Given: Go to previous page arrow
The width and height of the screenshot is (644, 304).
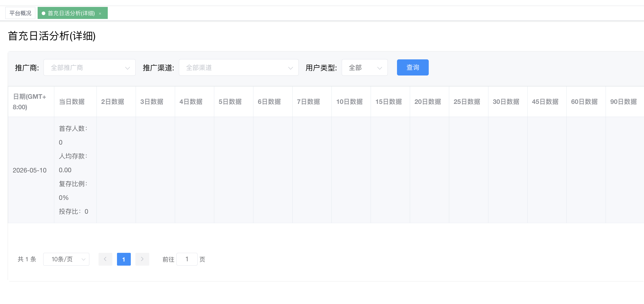Looking at the screenshot, I should [105, 259].
